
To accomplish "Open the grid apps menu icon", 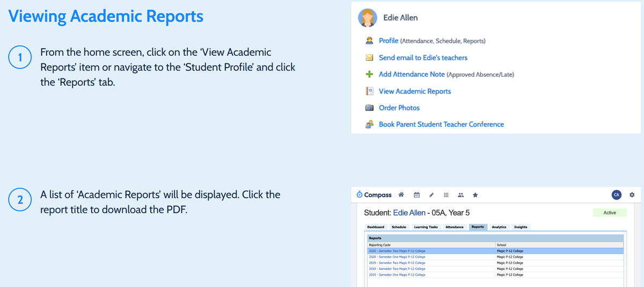I will (446, 195).
